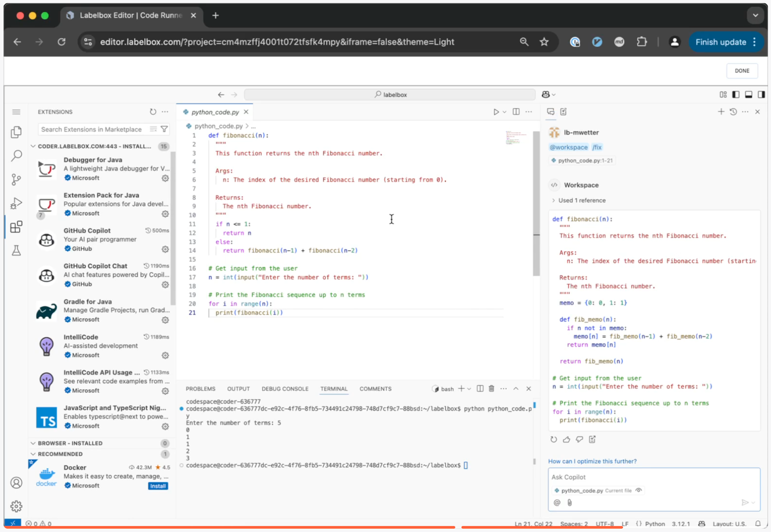Image resolution: width=771 pixels, height=532 pixels.
Task: Open the send options dropdown in chat
Action: [753, 503]
